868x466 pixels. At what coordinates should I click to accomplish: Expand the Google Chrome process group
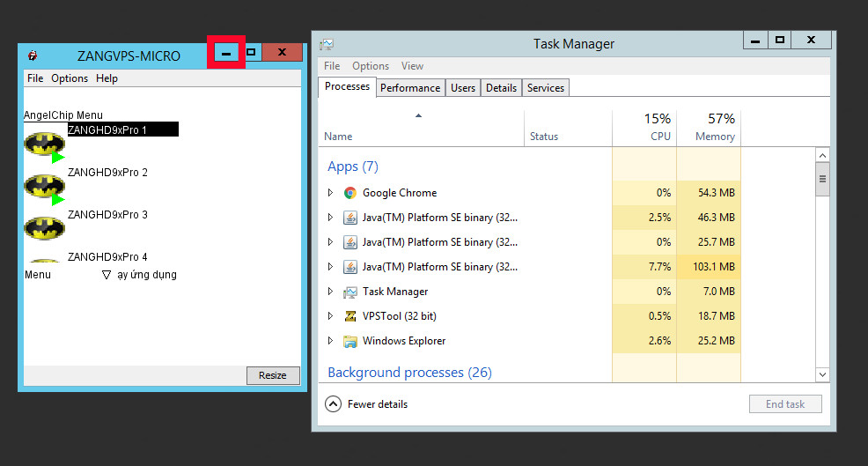[x=330, y=193]
